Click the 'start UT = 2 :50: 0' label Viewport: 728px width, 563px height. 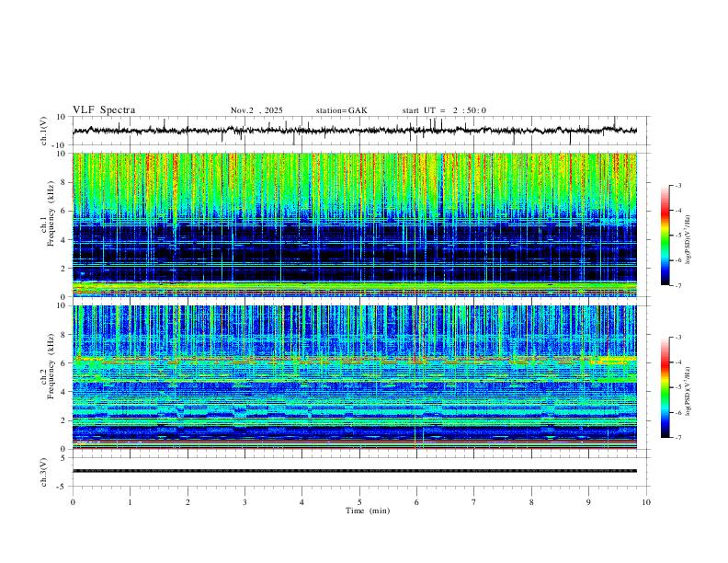click(444, 110)
